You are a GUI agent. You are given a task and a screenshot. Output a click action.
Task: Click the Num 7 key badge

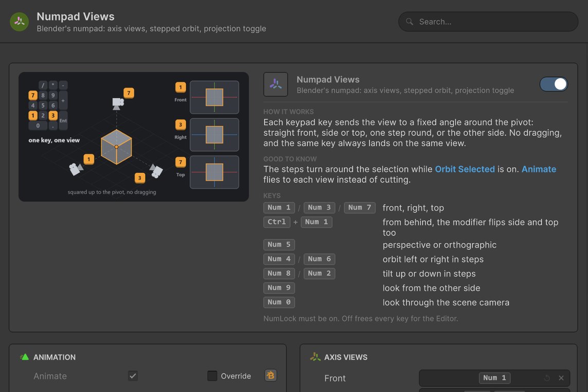coord(360,207)
